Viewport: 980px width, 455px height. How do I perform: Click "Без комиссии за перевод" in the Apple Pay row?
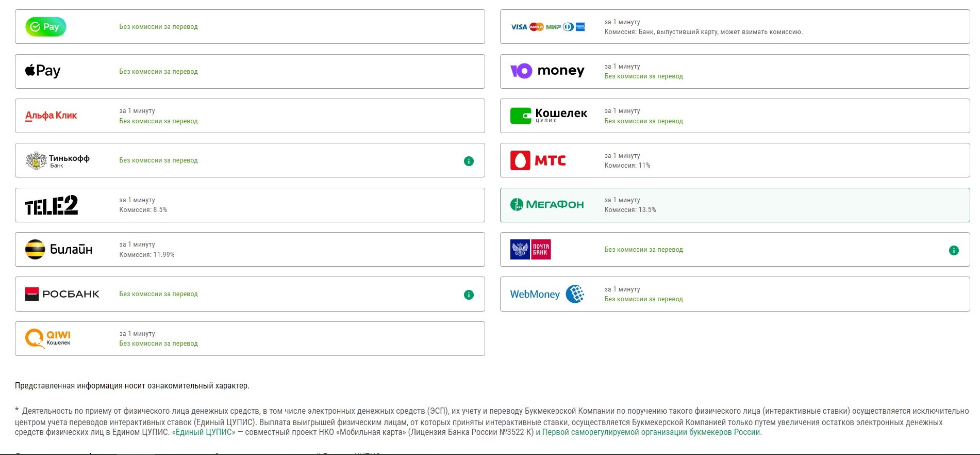tap(159, 72)
